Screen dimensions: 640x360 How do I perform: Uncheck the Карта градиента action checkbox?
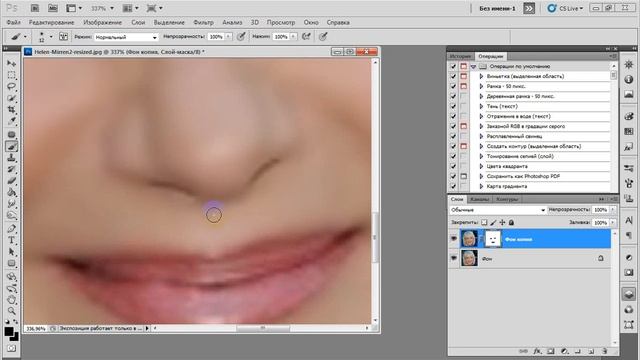[x=453, y=186]
